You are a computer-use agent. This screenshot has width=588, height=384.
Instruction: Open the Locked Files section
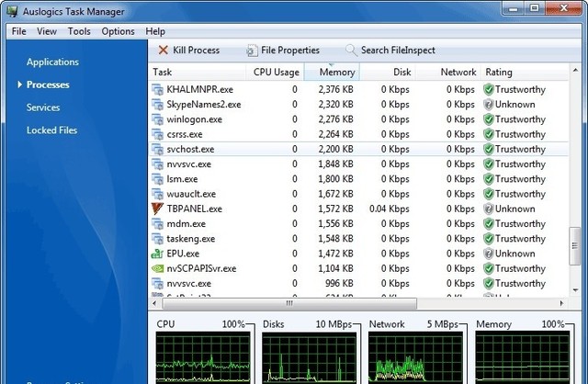click(51, 130)
